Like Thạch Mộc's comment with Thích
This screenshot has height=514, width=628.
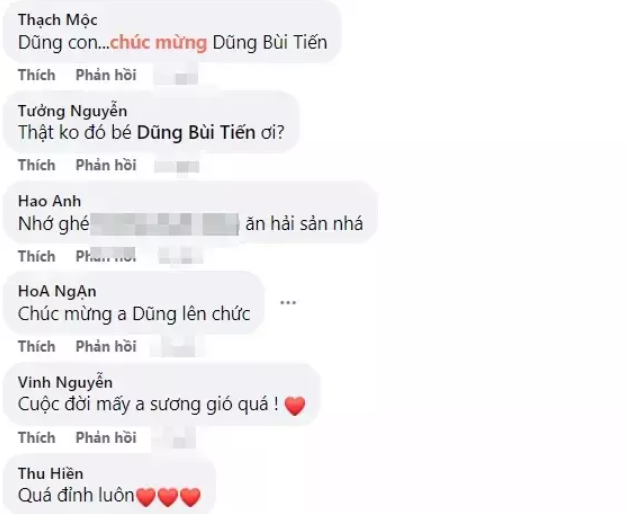coord(36,75)
